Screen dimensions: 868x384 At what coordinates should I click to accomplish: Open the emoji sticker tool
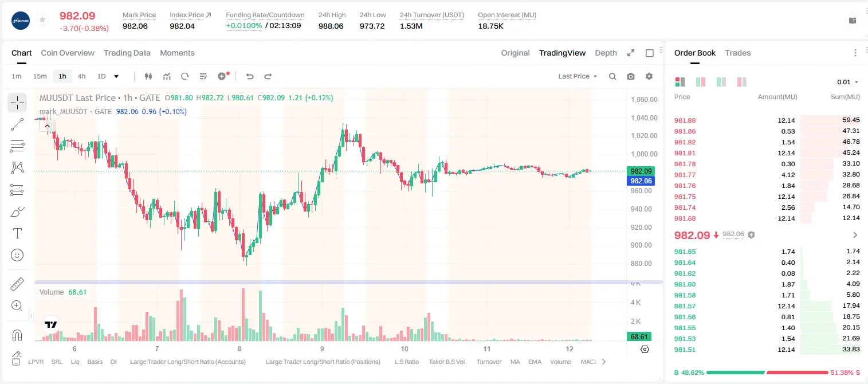17,255
